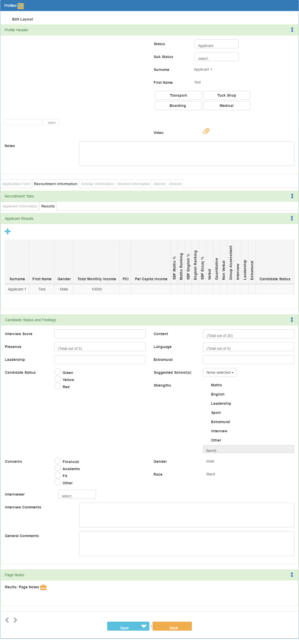This screenshot has height=644, width=299.
Task: Switch to Application Form tab
Action: coord(16,184)
